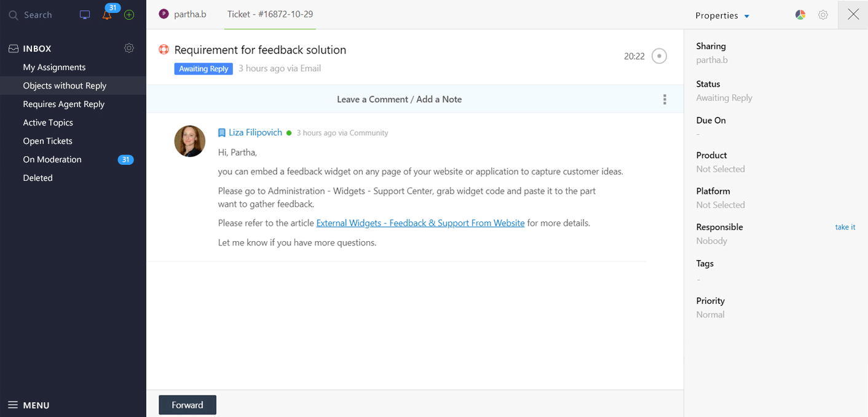The width and height of the screenshot is (868, 417).
Task: Open On Moderation folder with 31 badge
Action: pos(52,159)
